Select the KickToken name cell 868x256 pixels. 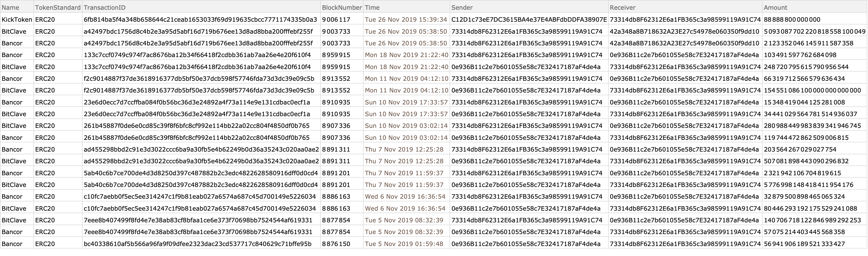[17, 19]
